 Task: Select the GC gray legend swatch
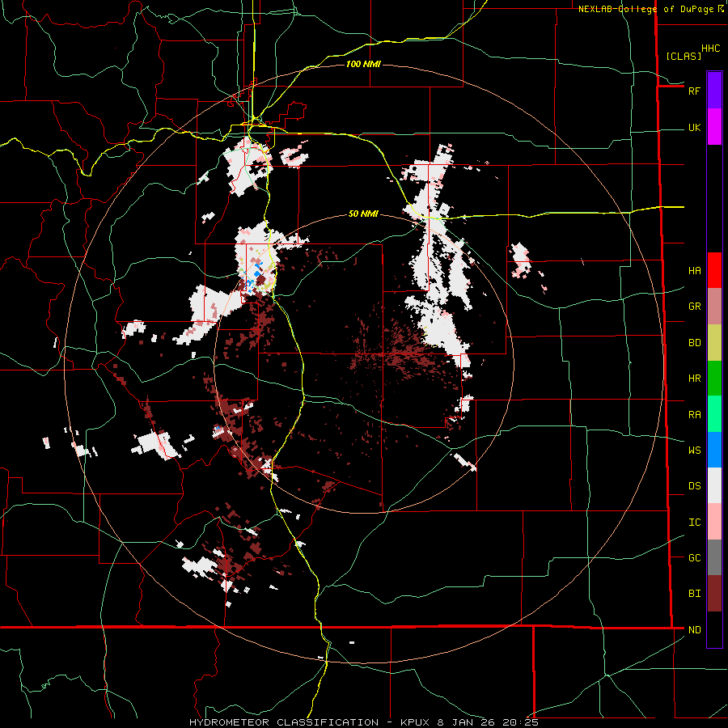coord(714,557)
